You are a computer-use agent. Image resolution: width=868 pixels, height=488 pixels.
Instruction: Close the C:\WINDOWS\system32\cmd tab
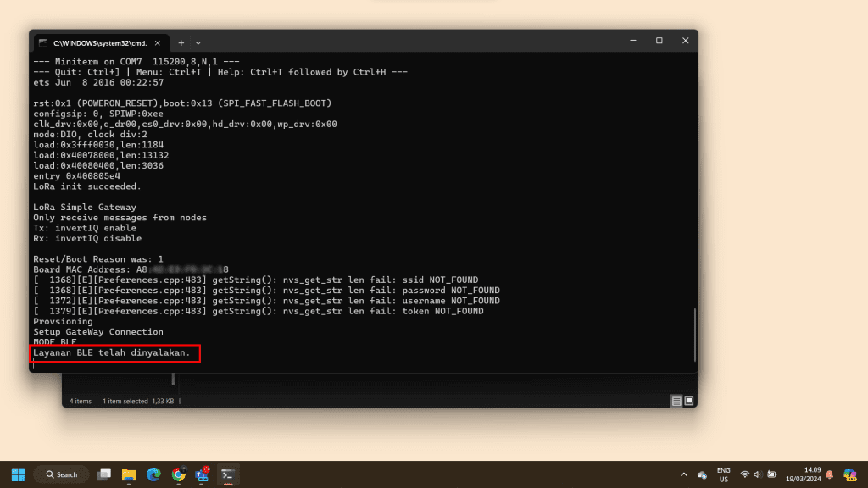point(159,42)
